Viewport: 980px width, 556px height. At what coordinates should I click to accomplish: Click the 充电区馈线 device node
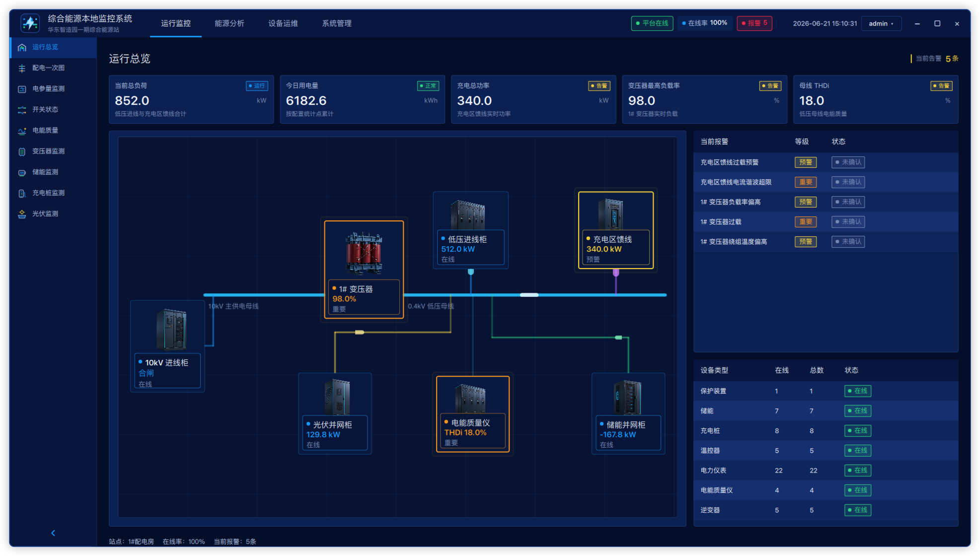point(615,230)
